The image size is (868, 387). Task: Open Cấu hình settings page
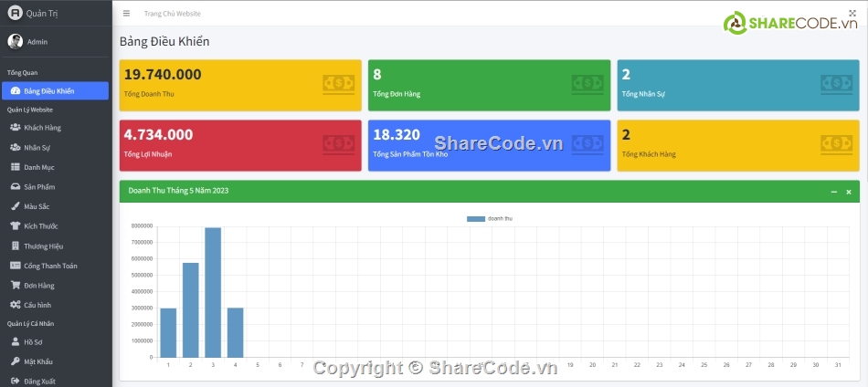click(x=55, y=305)
